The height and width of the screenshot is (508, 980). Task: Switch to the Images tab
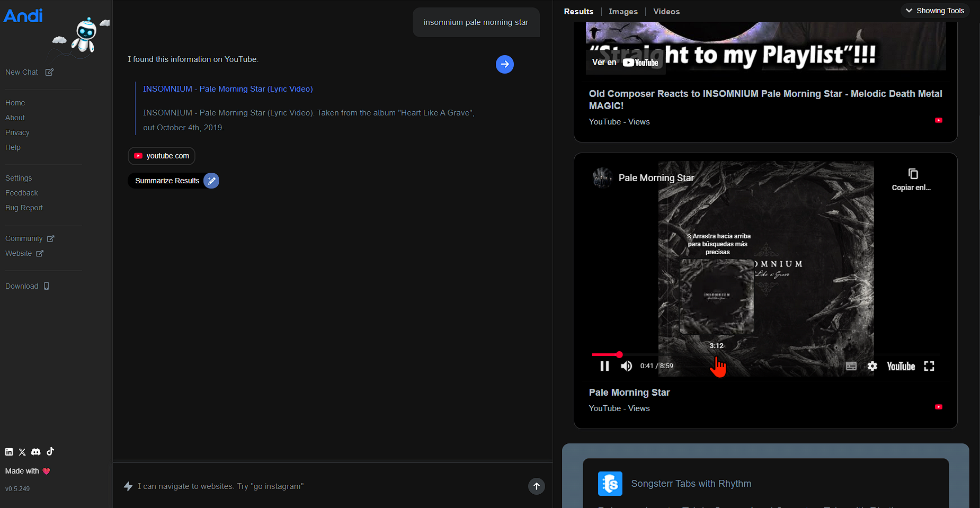tap(623, 12)
